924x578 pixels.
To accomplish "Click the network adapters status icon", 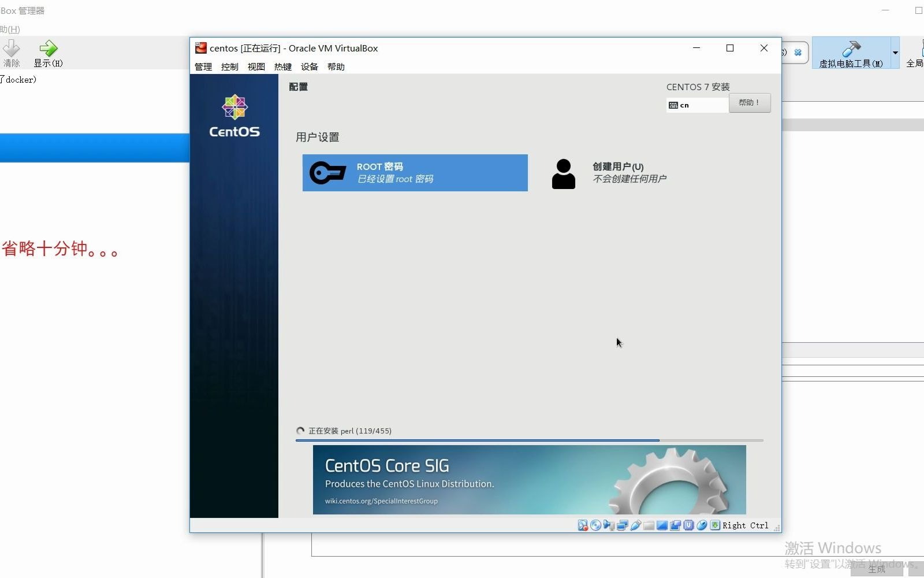I will point(621,525).
